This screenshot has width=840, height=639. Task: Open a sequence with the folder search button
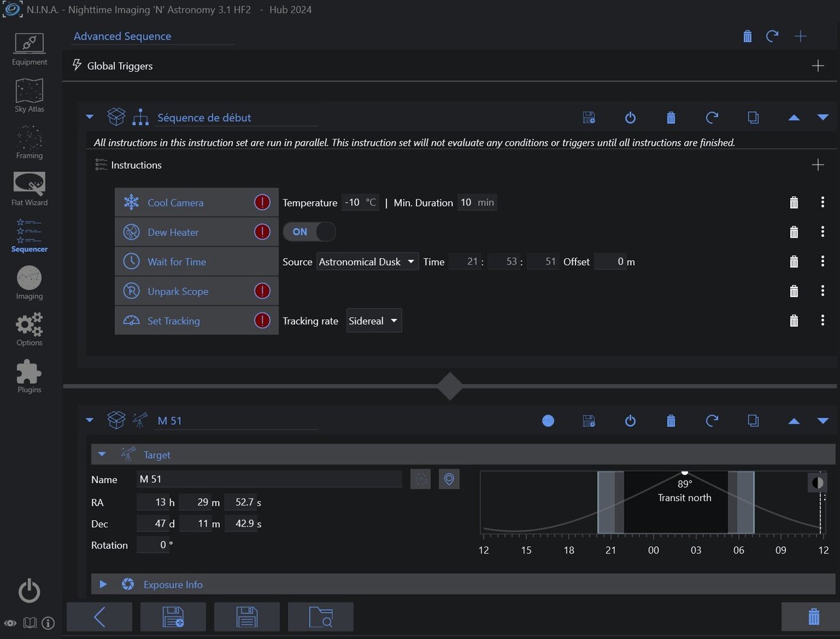(321, 617)
